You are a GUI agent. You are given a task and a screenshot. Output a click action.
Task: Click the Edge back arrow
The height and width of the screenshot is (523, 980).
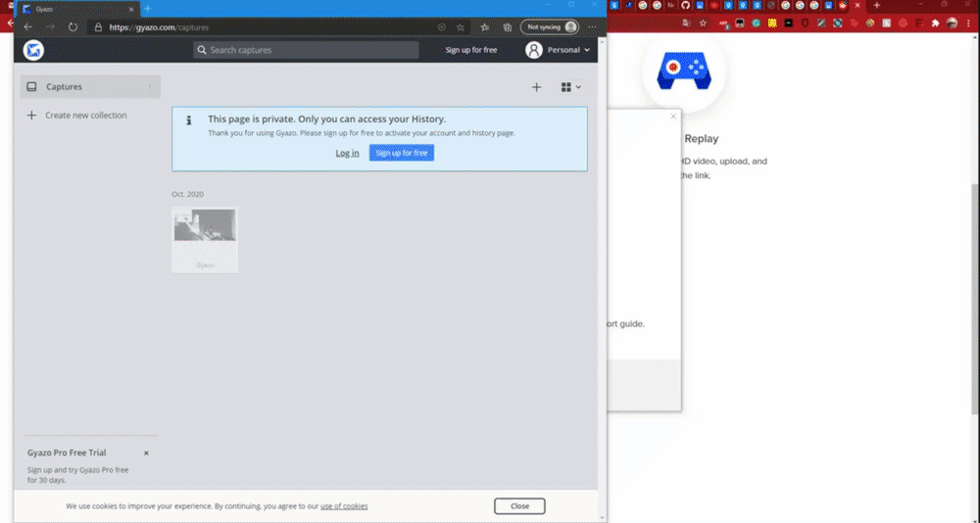point(27,26)
